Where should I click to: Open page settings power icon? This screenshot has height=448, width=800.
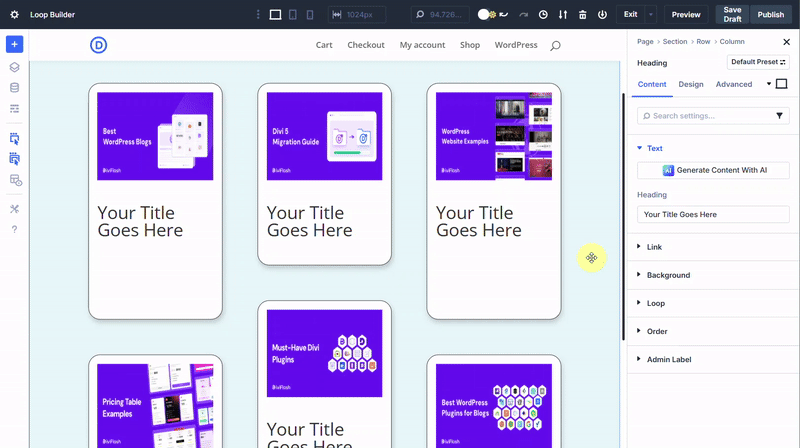click(x=603, y=14)
